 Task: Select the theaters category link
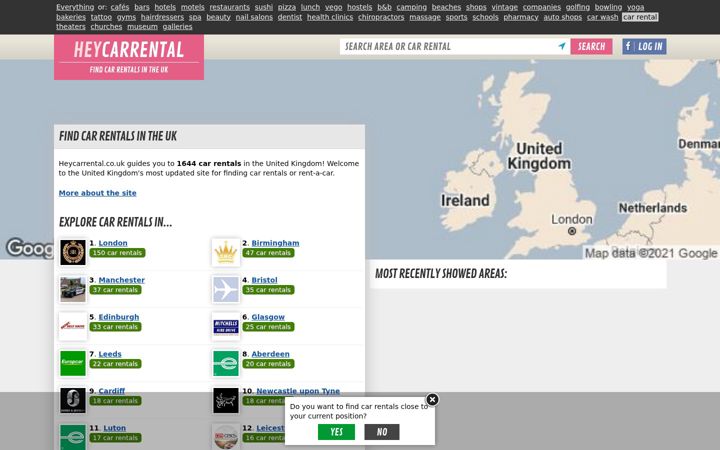pos(71,27)
